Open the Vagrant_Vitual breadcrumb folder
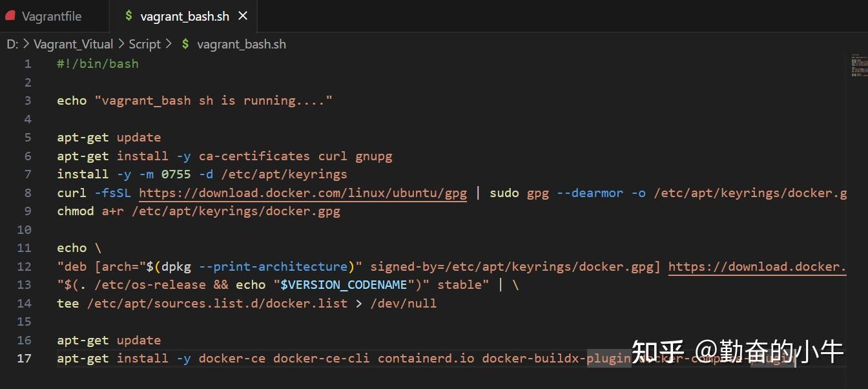 [73, 44]
